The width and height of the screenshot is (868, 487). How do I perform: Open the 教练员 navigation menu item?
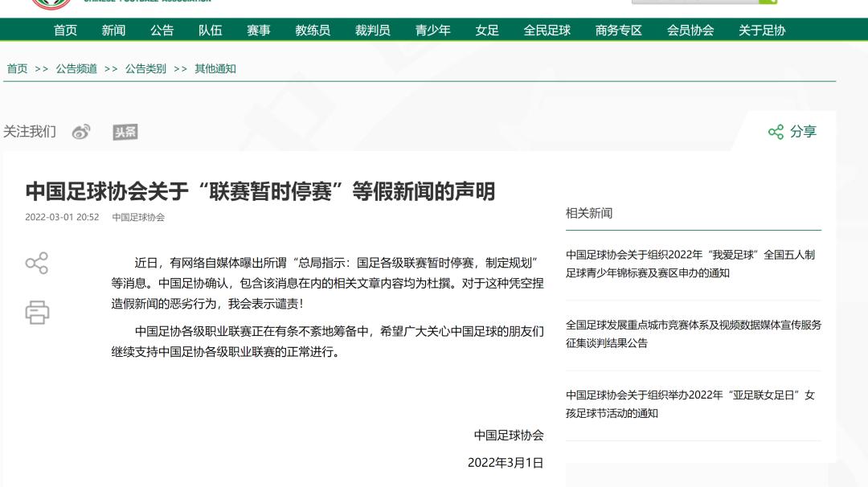[x=313, y=31]
